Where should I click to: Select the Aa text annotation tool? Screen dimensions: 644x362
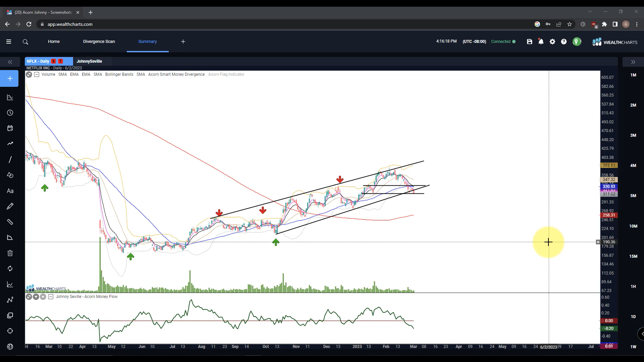pyautogui.click(x=10, y=191)
